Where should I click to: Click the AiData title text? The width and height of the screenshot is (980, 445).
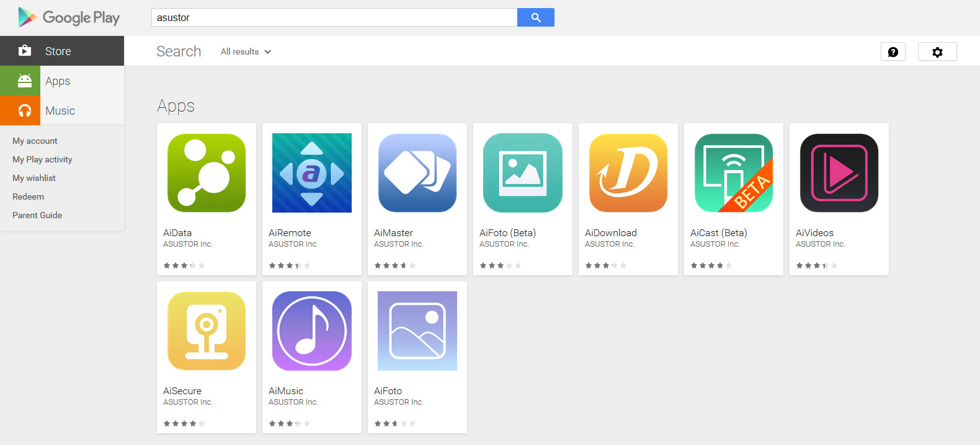tap(177, 233)
